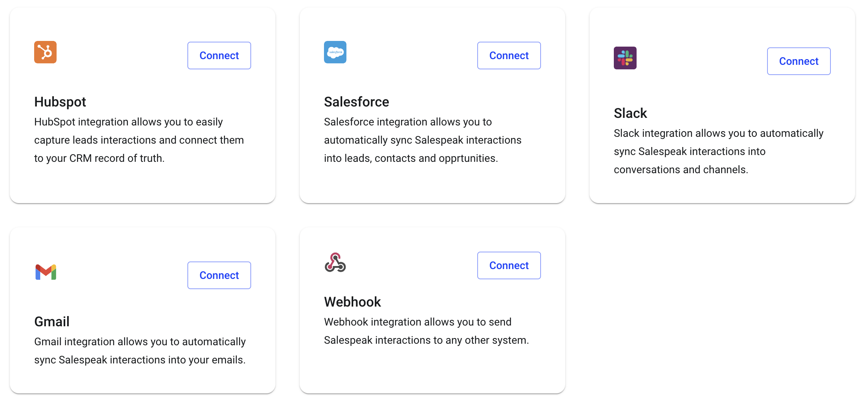
Task: Click the blue Salesforce cloud icon
Action: (x=335, y=52)
